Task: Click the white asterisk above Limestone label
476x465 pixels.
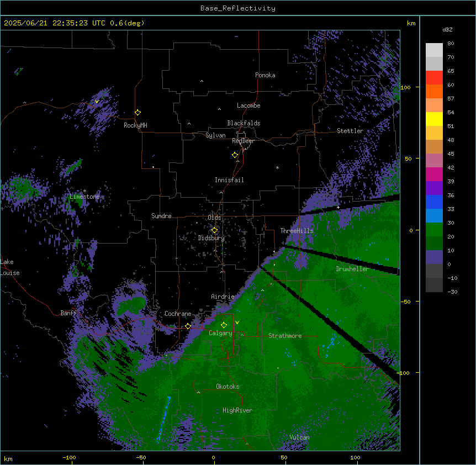Action: [85, 191]
